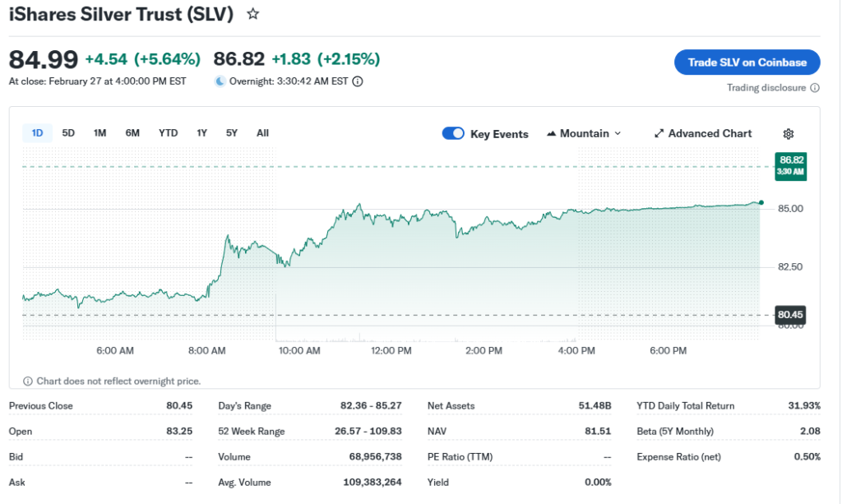Expand the Mountain chart type dropdown
Screen dimensions: 842x504
pyautogui.click(x=618, y=134)
